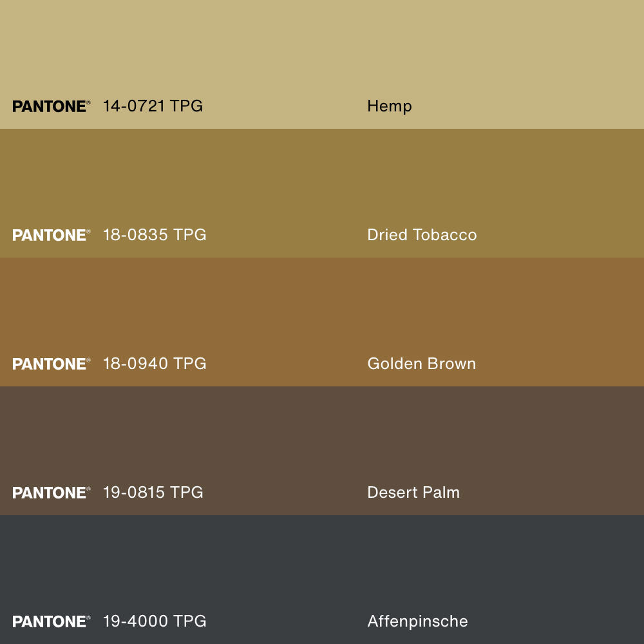Click the "Hemp" color name label

pos(389,106)
